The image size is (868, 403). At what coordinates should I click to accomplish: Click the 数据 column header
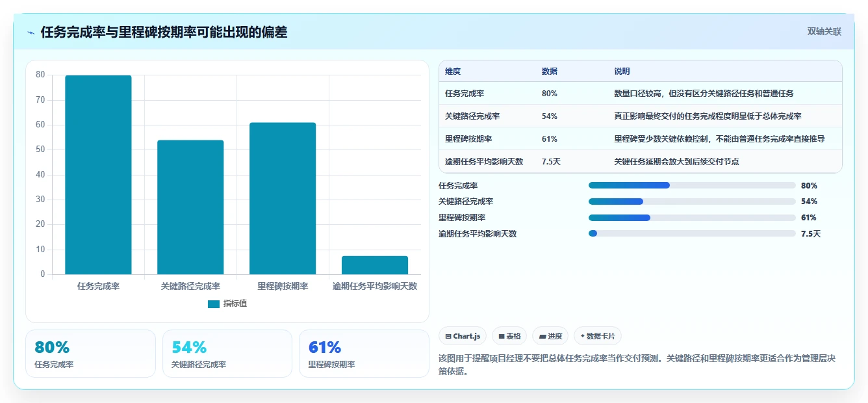[549, 71]
